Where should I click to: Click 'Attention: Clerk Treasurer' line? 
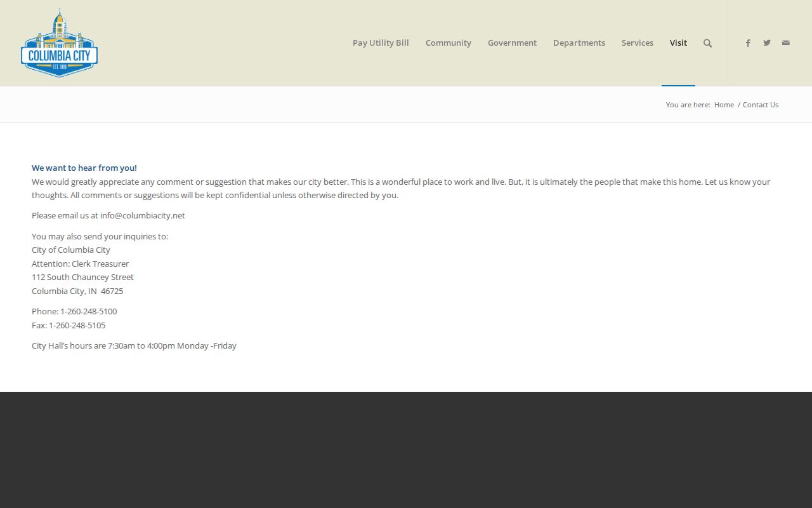tap(80, 264)
